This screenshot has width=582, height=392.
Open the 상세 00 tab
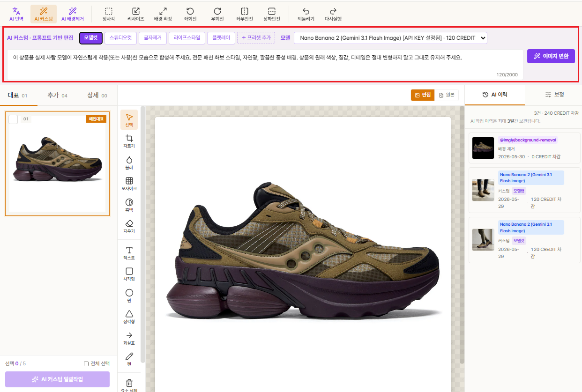coord(97,96)
